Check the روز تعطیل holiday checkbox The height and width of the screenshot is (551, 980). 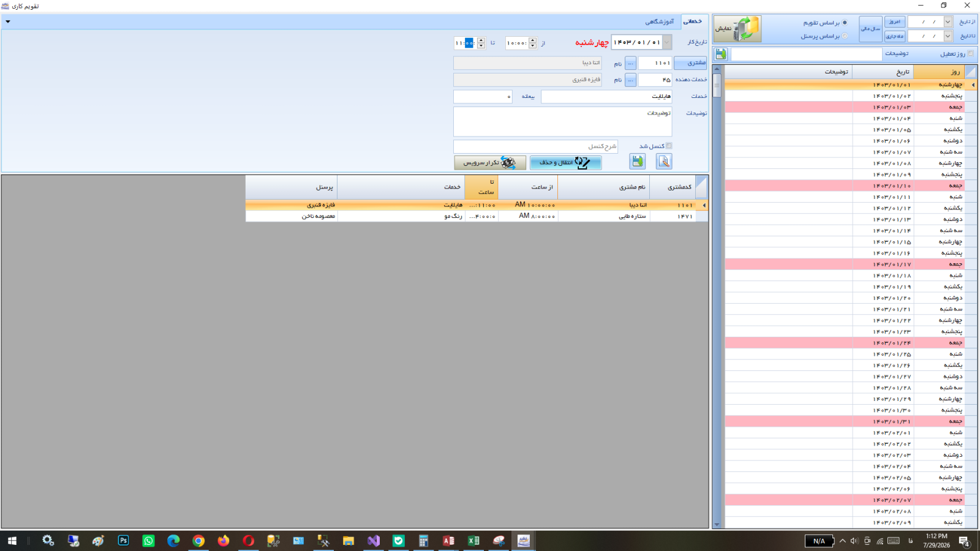coord(970,53)
